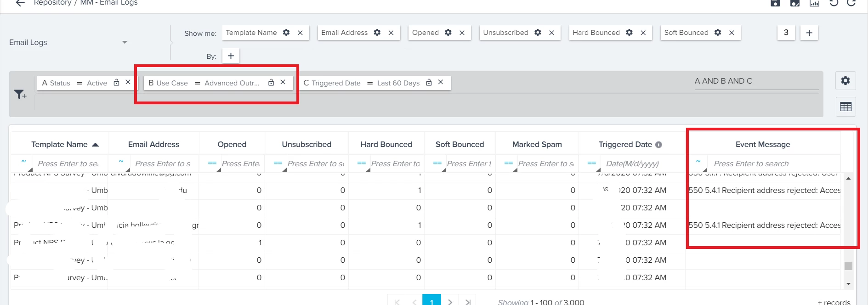Open settings gear for Email Address field
This screenshot has height=305, width=868.
[377, 33]
